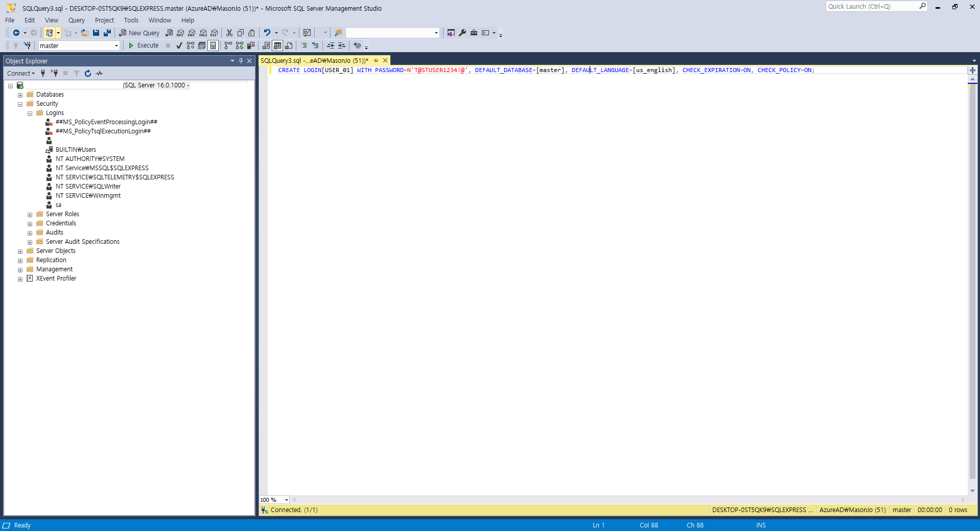Screen dimensions: 980x531
Task: Open the Tools menu
Action: click(131, 20)
